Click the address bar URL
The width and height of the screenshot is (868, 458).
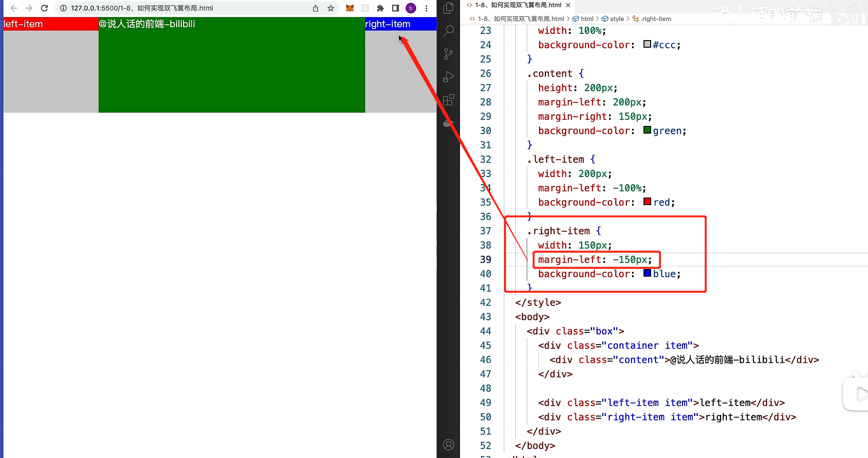pos(142,8)
